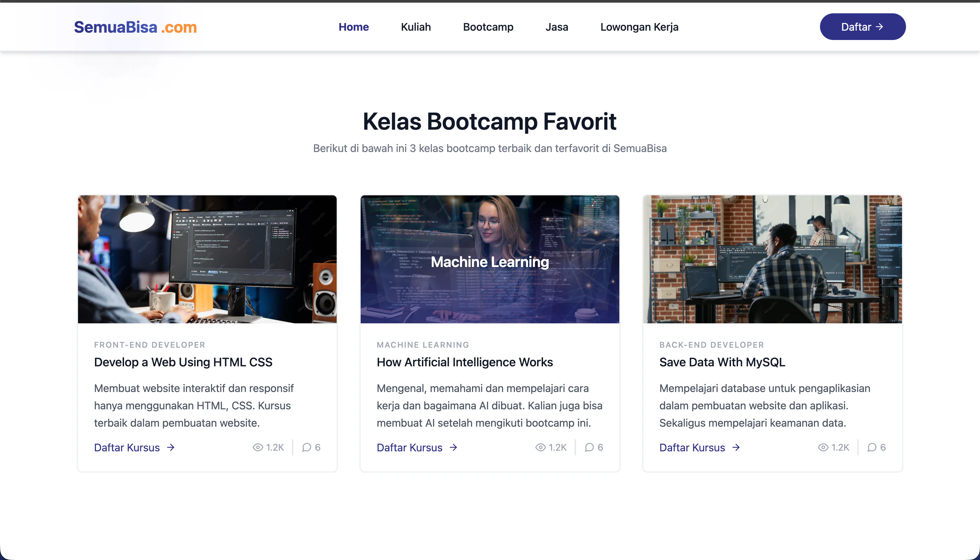Click the comment bubble icon in HTML CSS card
This screenshot has width=980, height=560.
307,447
